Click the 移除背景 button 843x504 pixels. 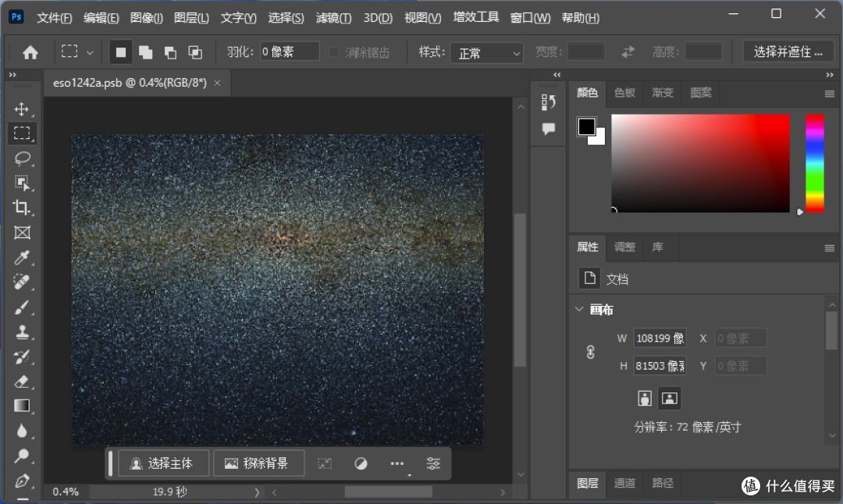(258, 463)
